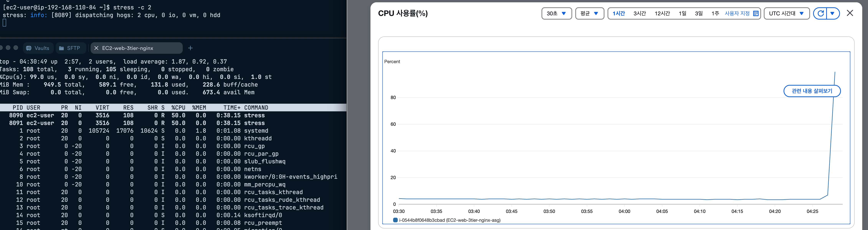Image resolution: width=868 pixels, height=230 pixels.
Task: Click the Vaults icon in terminal
Action: pyautogui.click(x=29, y=48)
